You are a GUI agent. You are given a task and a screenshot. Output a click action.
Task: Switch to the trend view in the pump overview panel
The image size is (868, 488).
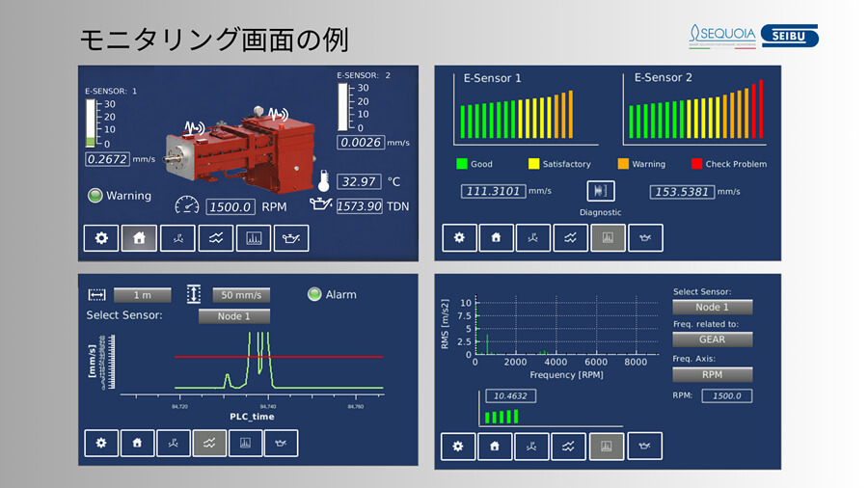pos(215,238)
